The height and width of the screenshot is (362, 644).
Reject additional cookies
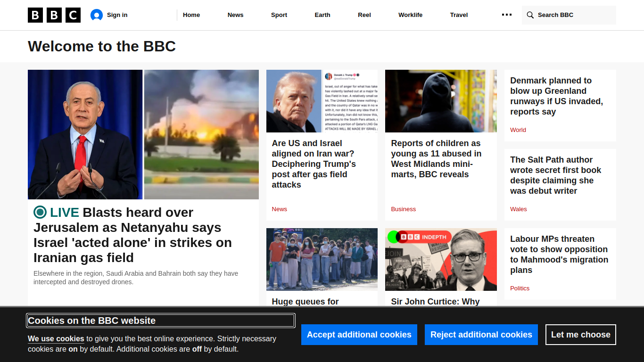(481, 335)
